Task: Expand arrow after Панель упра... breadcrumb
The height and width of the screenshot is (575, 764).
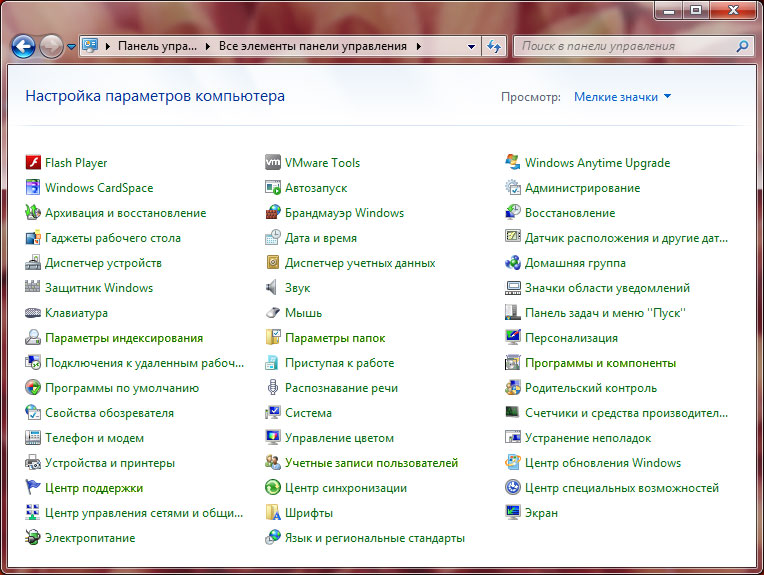Action: [208, 46]
